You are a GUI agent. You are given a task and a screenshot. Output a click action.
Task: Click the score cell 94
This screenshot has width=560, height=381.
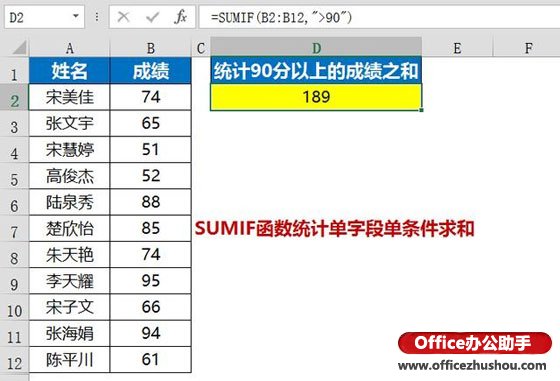point(151,334)
